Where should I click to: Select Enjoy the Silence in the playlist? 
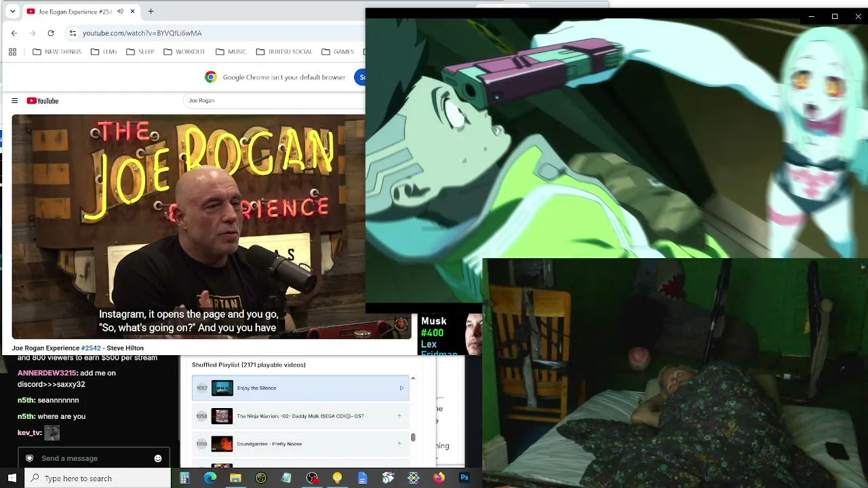coord(300,388)
